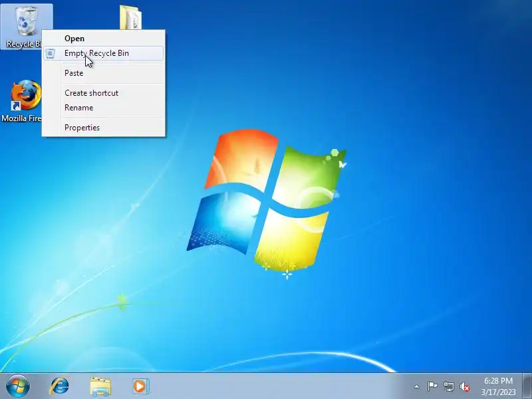Launch Internet Explorer from the taskbar
Viewport: 532px width, 399px height.
click(x=59, y=386)
